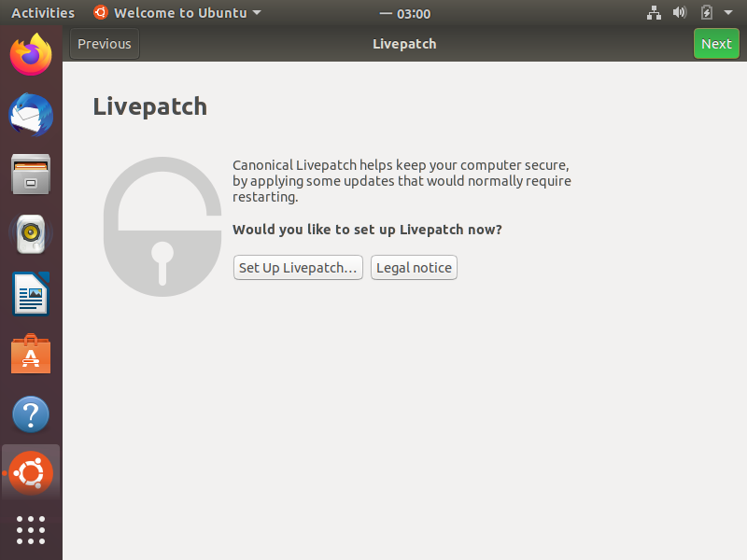Go back with the Previous button
747x560 pixels.
tap(105, 44)
